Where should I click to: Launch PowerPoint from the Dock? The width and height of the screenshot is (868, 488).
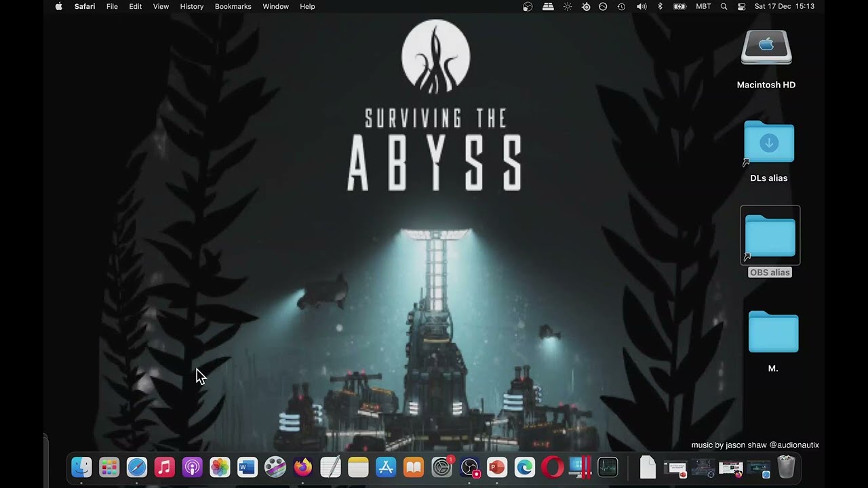tap(497, 467)
